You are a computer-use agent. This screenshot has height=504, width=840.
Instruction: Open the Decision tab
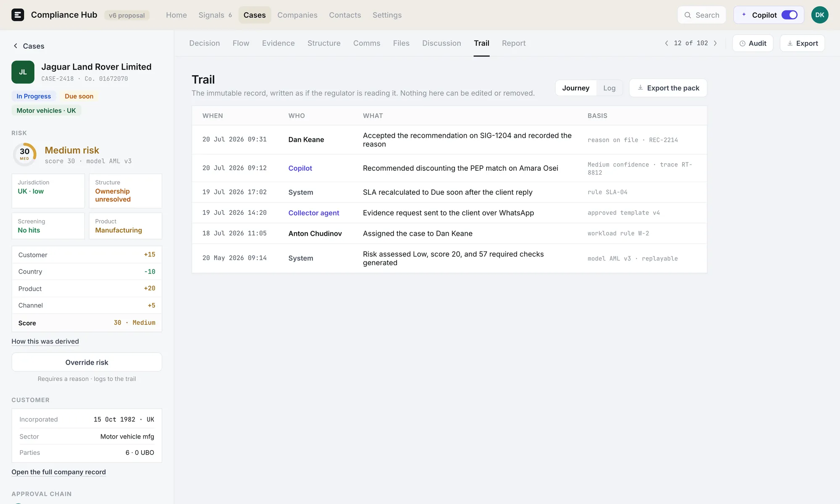(205, 43)
